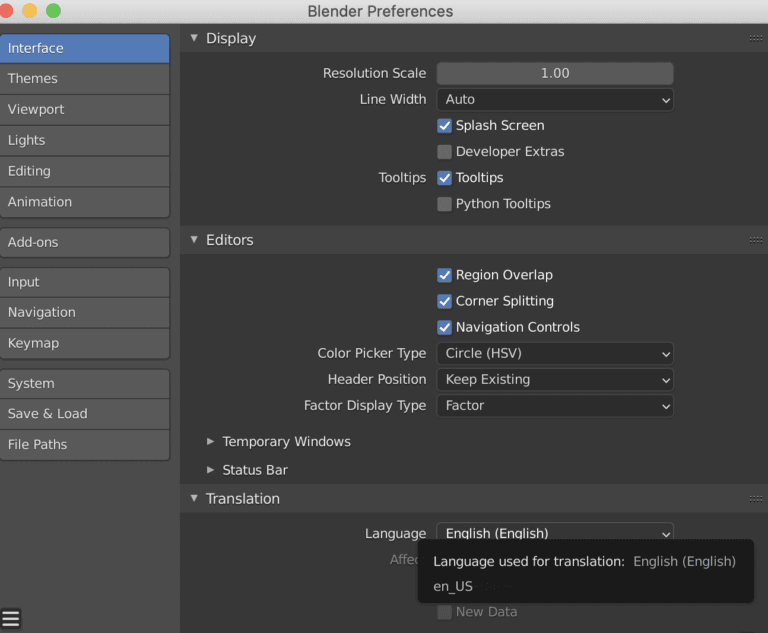The height and width of the screenshot is (633, 768).
Task: Open the Lights preferences tab
Action: click(85, 141)
